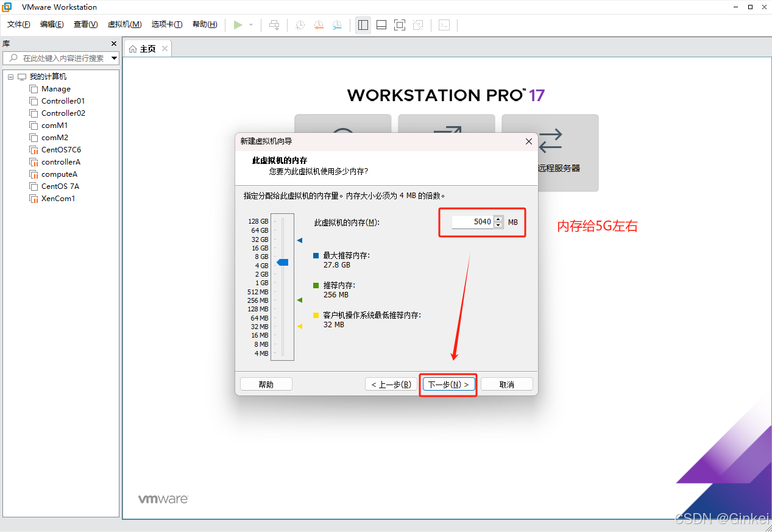Screen dimensions: 772x532
Task: Click the VM icon beside Controller02
Action: pyautogui.click(x=34, y=113)
